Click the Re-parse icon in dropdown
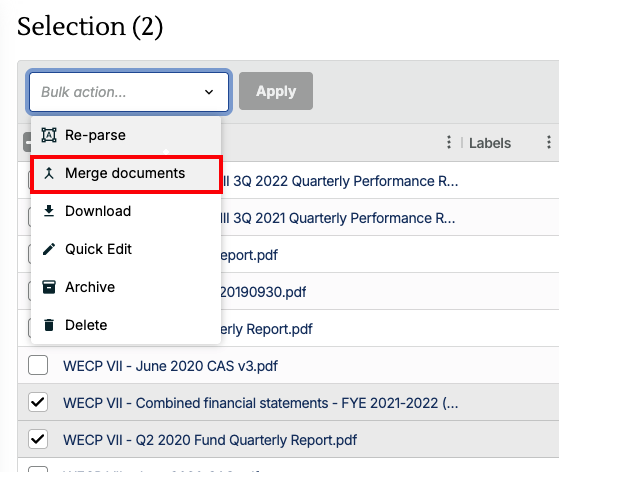Screen dimensions: 640x480 tap(49, 135)
